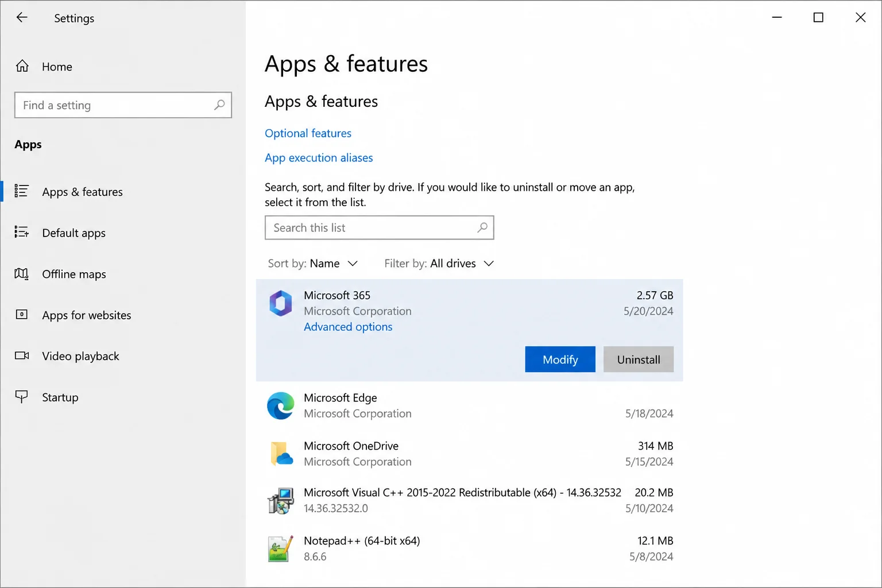Screen dimensions: 882x588
Task: Click the Startup sidebar icon
Action: (21, 397)
